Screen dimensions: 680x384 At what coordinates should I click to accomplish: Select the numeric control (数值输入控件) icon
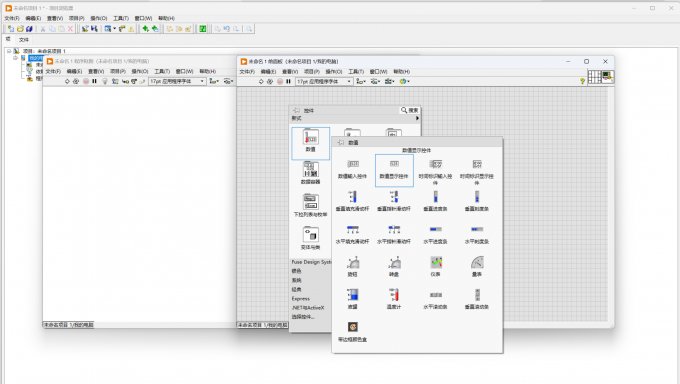[x=353, y=164]
